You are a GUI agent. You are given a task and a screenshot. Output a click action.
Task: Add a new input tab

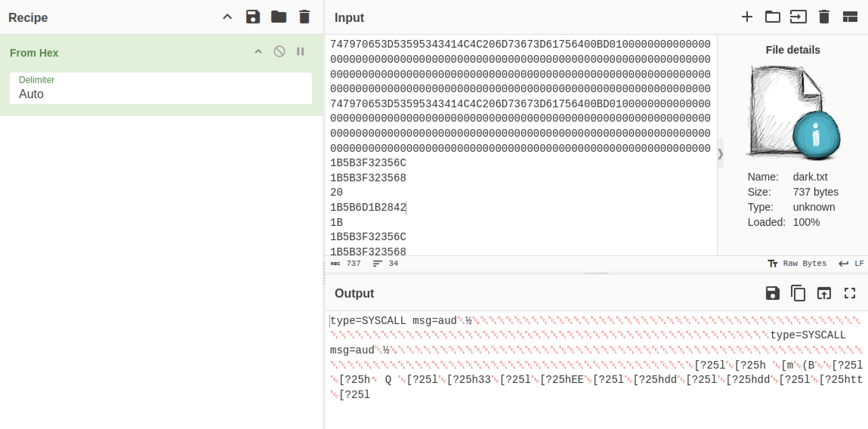[747, 17]
